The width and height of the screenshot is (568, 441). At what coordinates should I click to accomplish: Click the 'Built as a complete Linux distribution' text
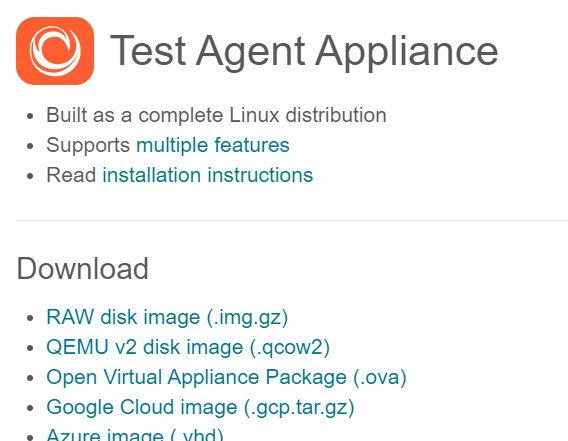tap(216, 116)
